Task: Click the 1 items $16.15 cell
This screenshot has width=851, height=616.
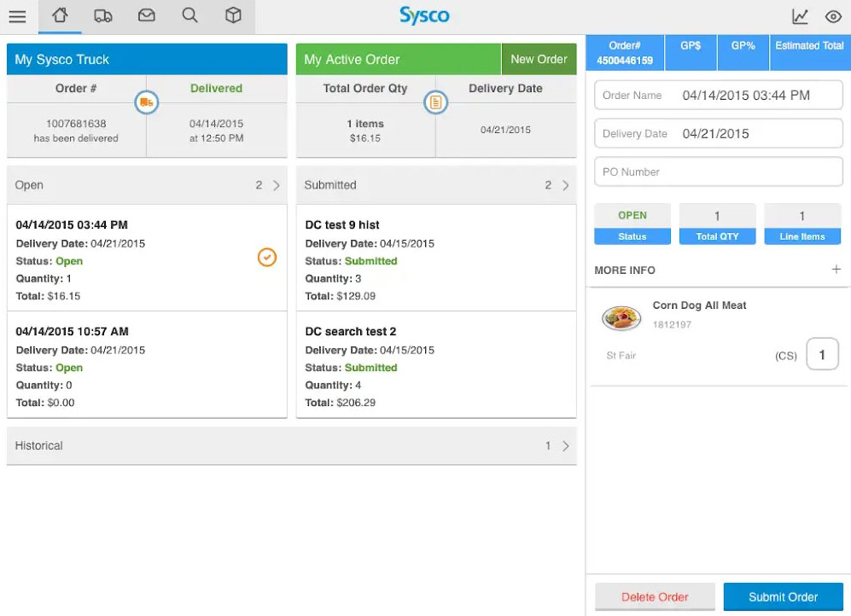Action: [365, 131]
